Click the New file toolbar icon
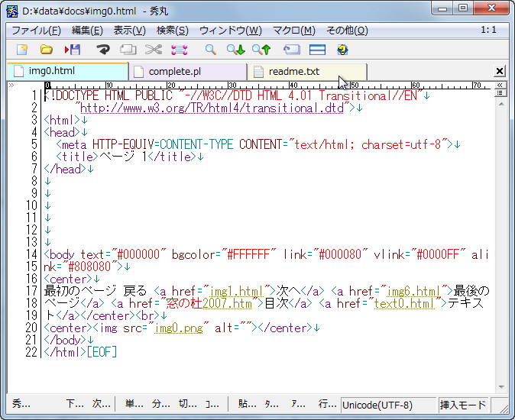 pyautogui.click(x=22, y=50)
